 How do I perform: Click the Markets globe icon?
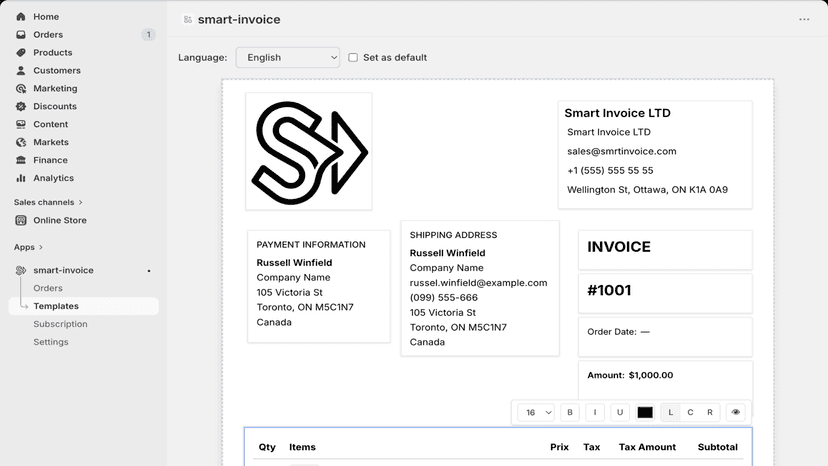[21, 142]
